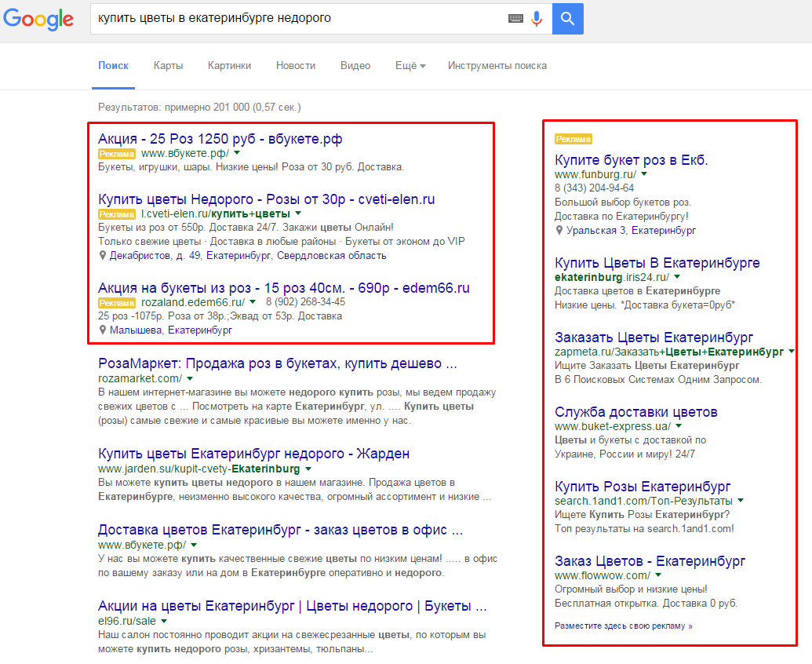Switch to Картинки tab
Image resolution: width=812 pixels, height=664 pixels.
click(x=229, y=66)
